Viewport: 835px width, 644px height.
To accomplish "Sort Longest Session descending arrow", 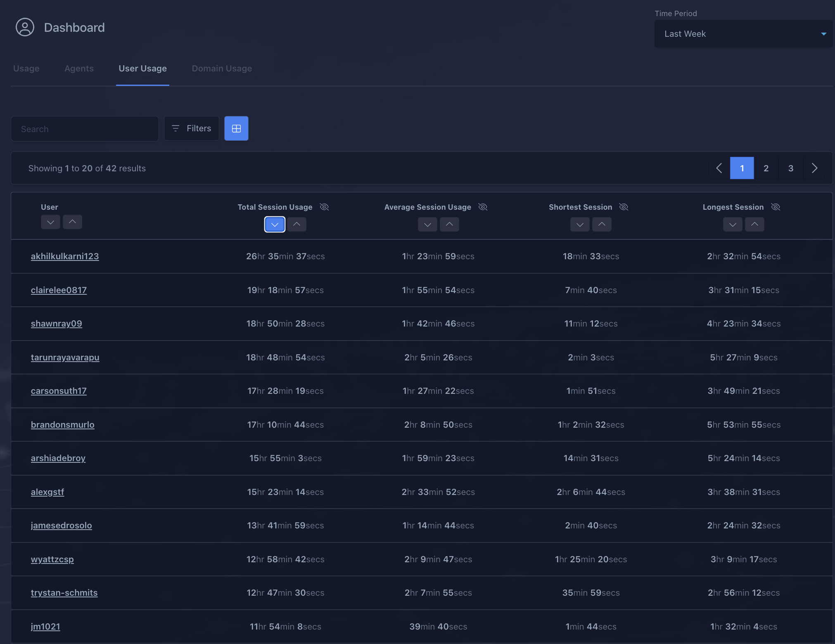I will [733, 224].
